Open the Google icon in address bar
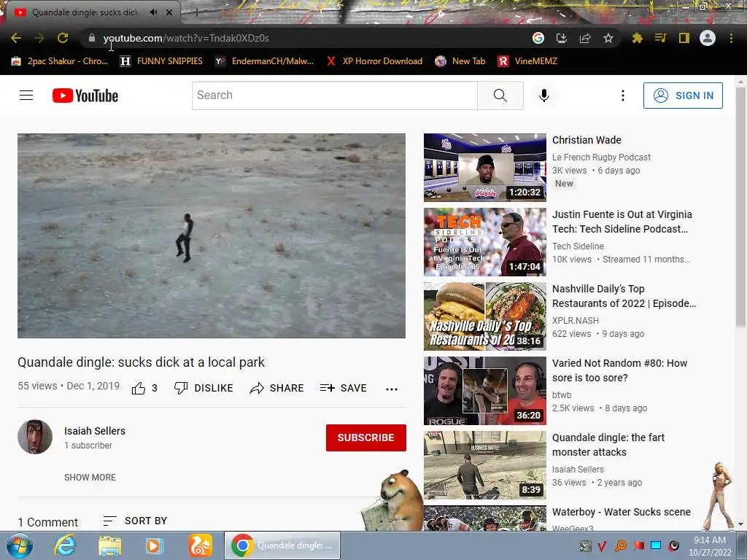The height and width of the screenshot is (560, 747). pyautogui.click(x=538, y=38)
